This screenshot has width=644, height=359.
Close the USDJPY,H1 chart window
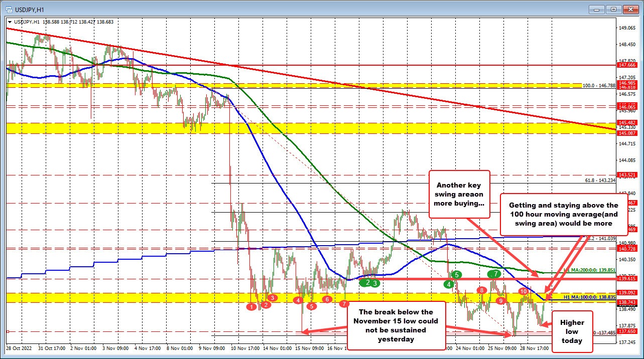coord(630,9)
